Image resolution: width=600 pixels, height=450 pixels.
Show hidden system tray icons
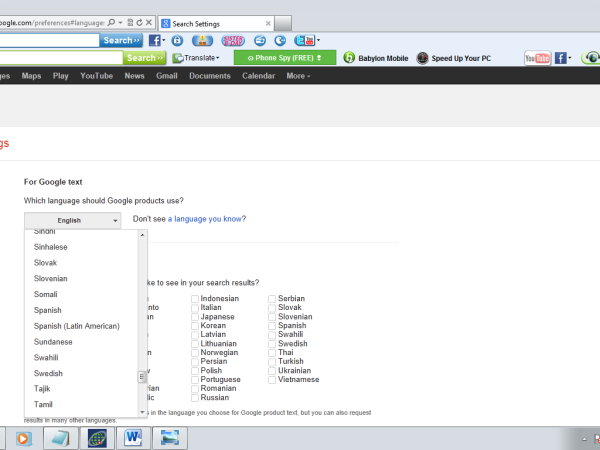point(584,439)
